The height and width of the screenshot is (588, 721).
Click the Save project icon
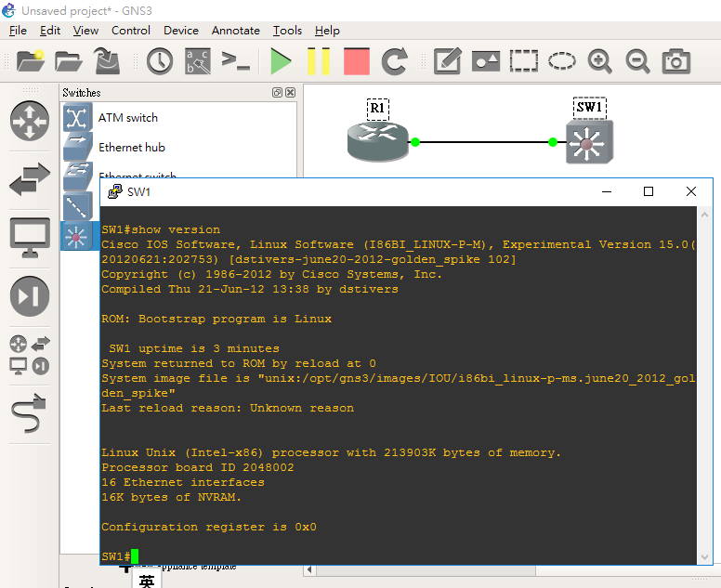(107, 60)
